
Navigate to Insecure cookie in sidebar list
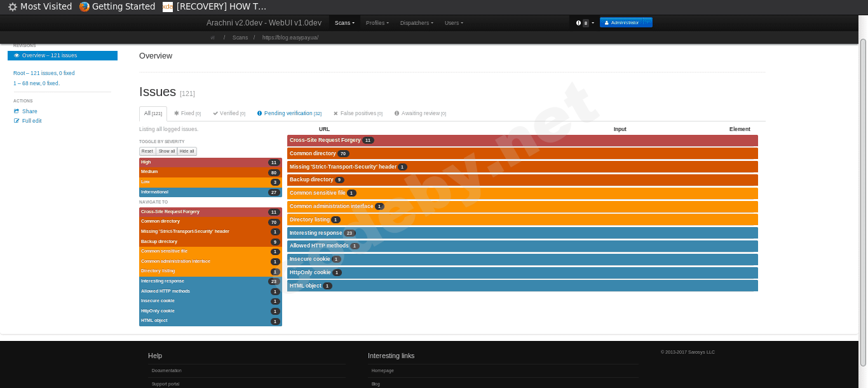tap(210, 301)
